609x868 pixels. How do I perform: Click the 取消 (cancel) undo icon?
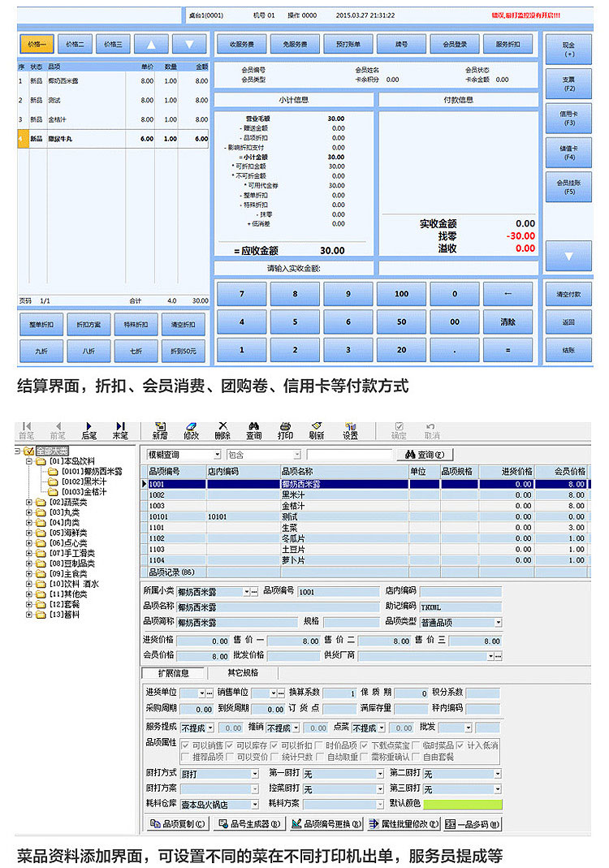[x=430, y=426]
